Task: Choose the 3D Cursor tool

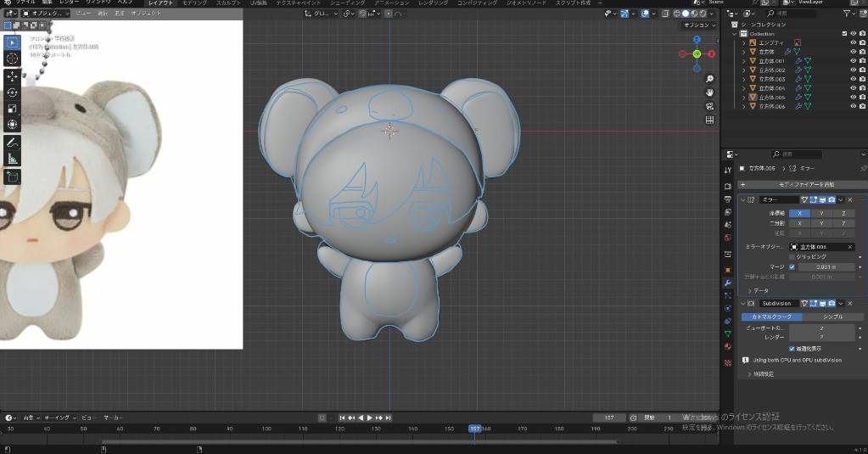Action: click(13, 59)
